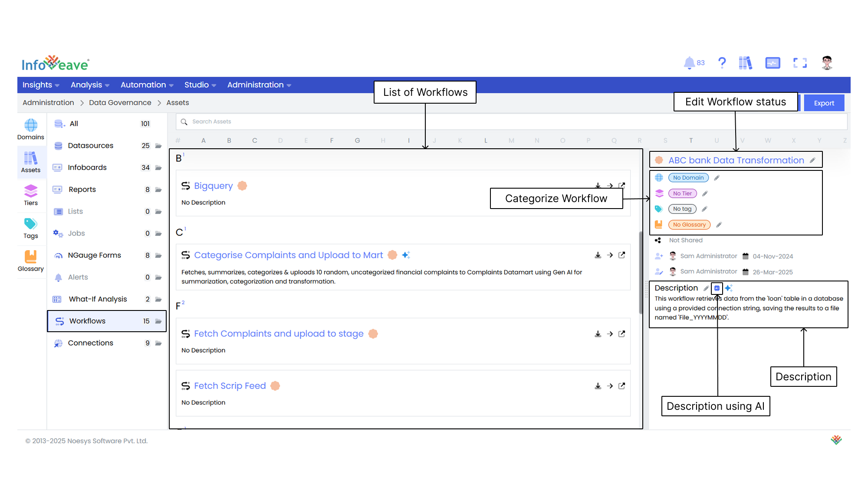Screen dimensions: 868x503
Task: Click the Infoweave logo
Action: point(55,64)
